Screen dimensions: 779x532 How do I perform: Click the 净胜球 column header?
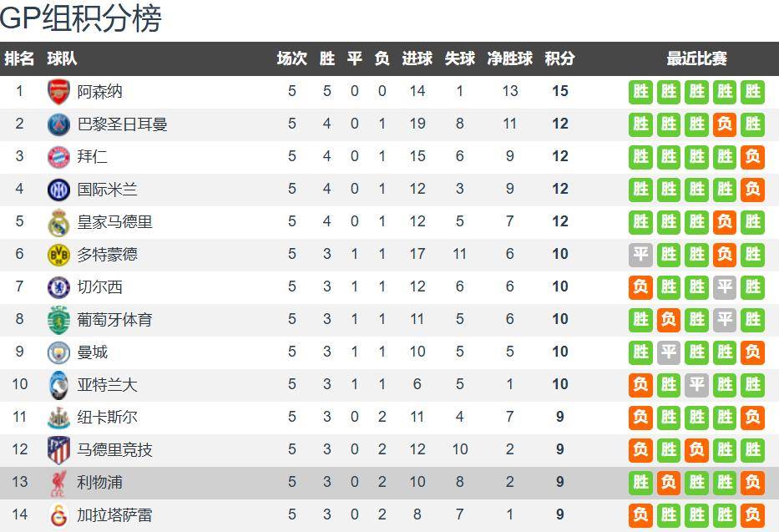[x=509, y=58]
